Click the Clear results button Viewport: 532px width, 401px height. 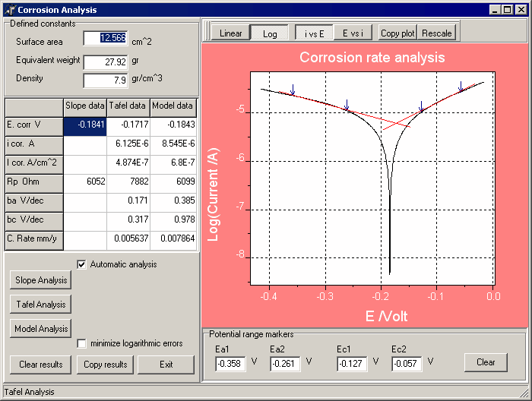point(41,365)
